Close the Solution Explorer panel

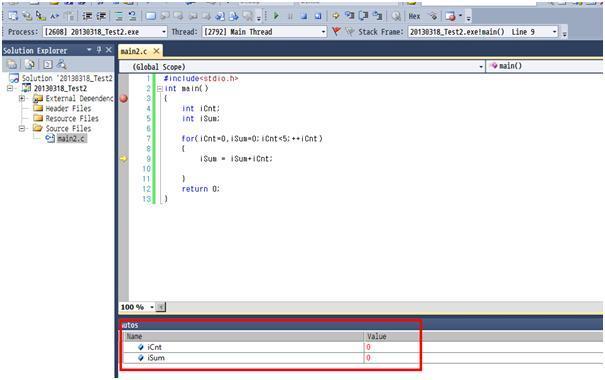click(x=109, y=50)
